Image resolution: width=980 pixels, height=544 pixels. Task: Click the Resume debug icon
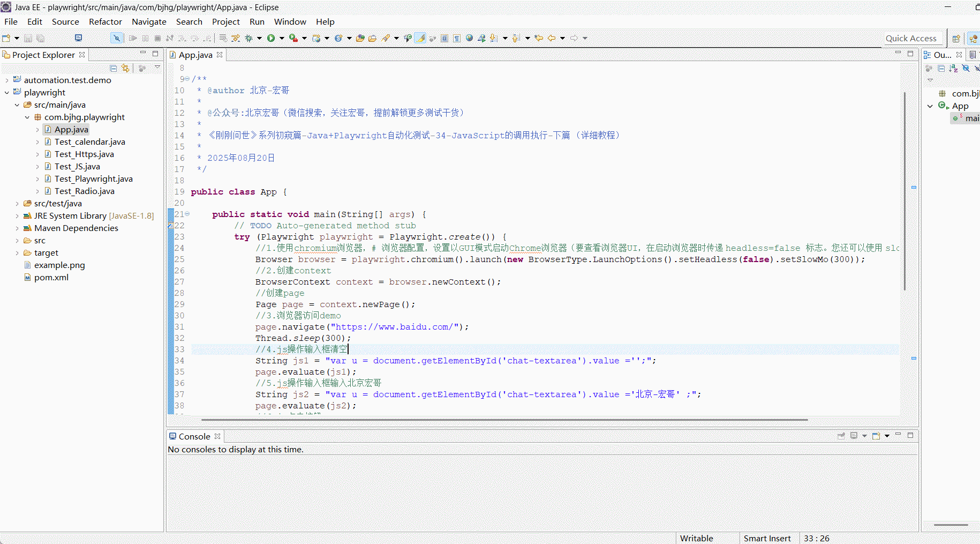click(133, 38)
